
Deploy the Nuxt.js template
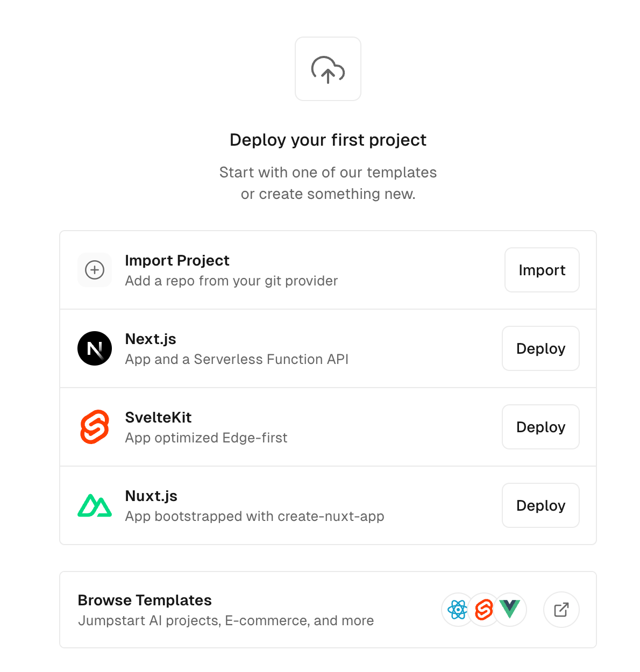tap(541, 505)
